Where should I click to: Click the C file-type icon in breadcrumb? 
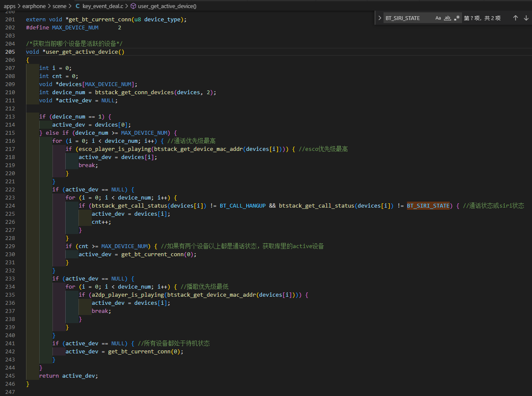point(77,6)
